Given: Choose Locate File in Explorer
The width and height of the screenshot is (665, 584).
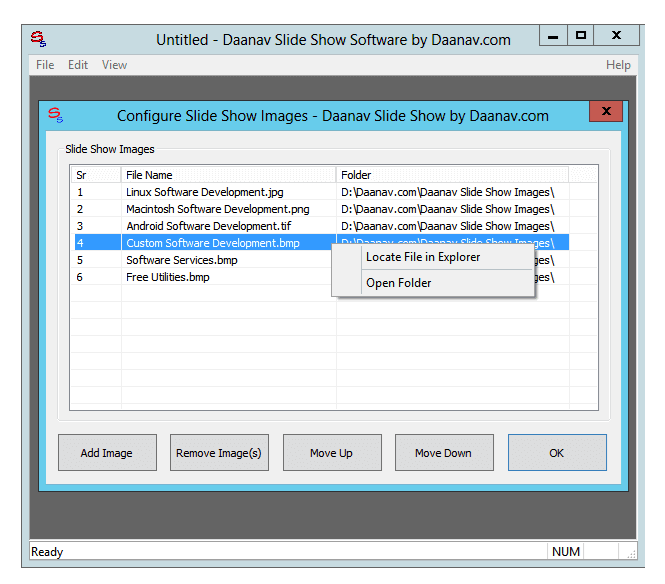Looking at the screenshot, I should click(448, 257).
